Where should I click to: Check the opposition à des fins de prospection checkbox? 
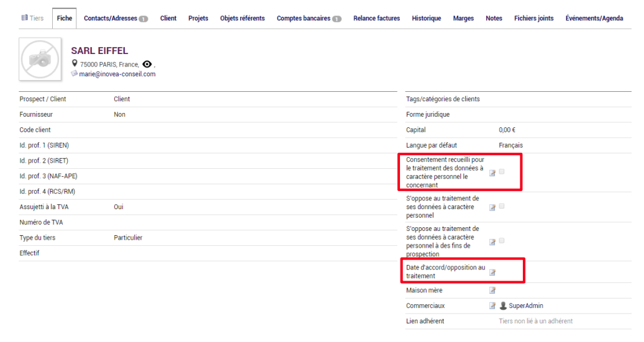(502, 241)
